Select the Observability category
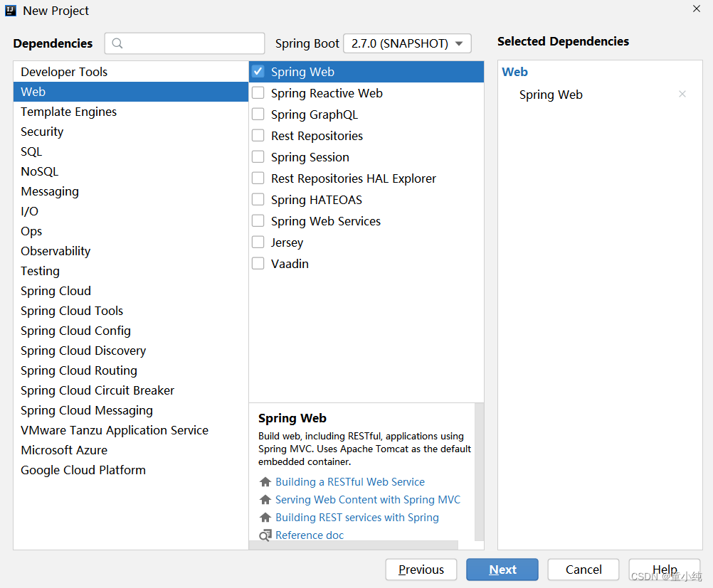Screen dimensions: 713x588 pos(131,251)
